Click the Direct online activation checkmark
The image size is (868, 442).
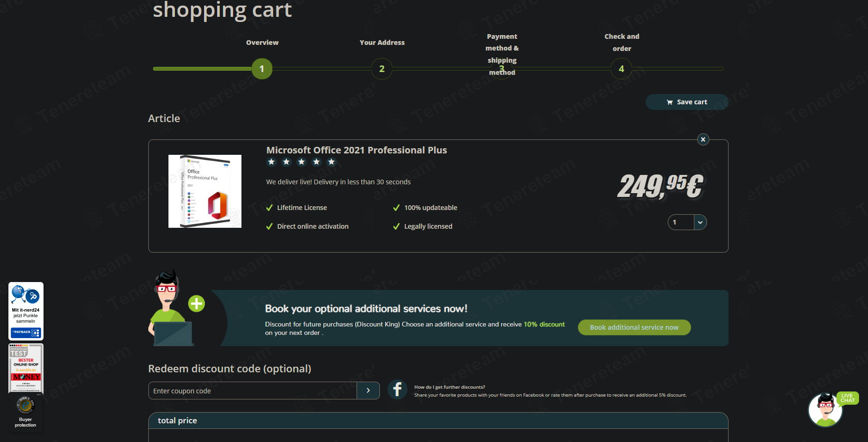point(270,226)
